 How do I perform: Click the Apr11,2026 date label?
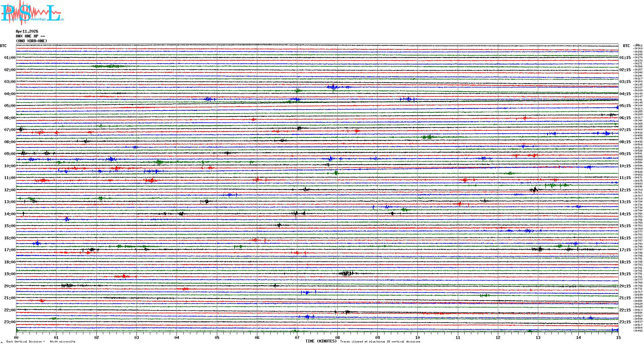click(x=27, y=31)
